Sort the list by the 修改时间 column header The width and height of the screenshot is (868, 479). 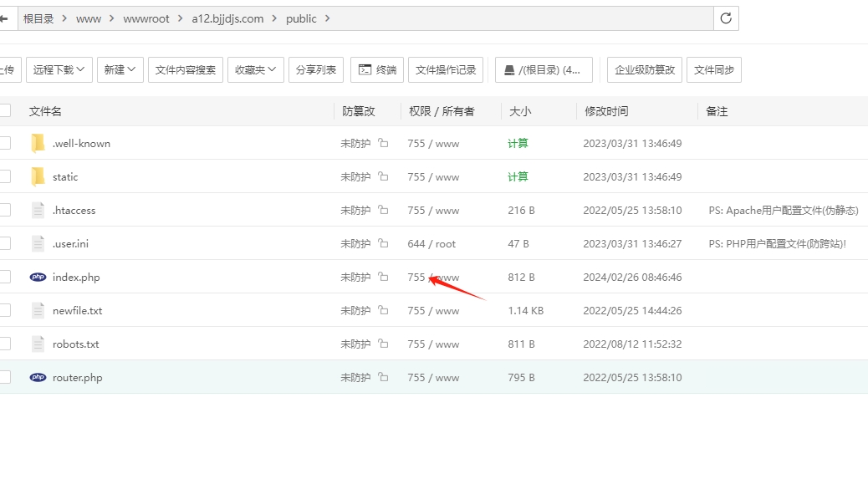pyautogui.click(x=606, y=111)
